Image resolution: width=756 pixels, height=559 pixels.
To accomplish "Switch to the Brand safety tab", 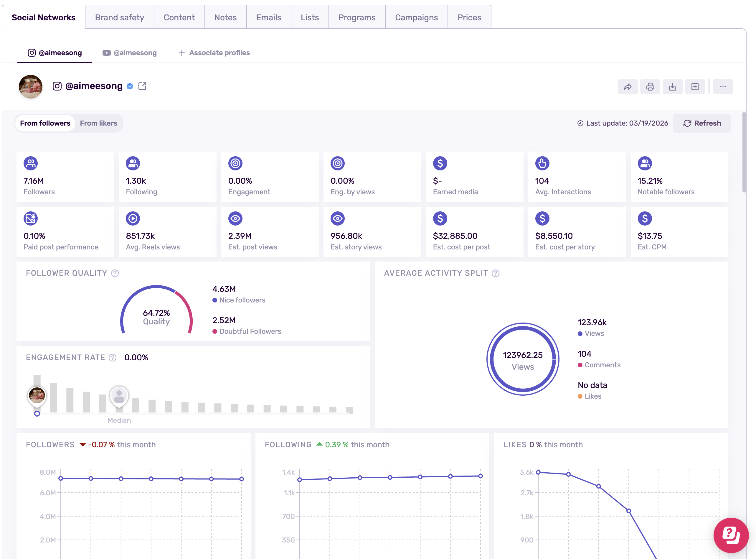I will click(x=119, y=17).
